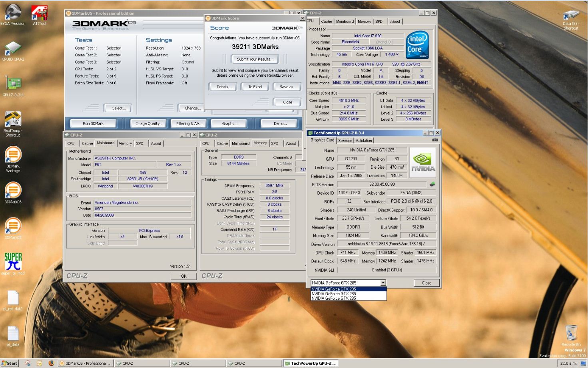
Task: Launch the 3DMark05 desktop shortcut
Action: pos(13,228)
